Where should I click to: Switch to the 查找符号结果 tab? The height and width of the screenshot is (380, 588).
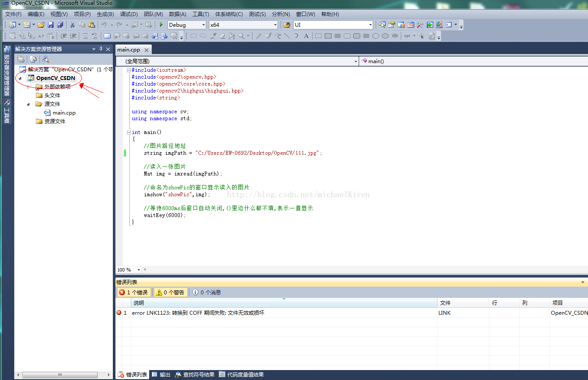point(195,375)
